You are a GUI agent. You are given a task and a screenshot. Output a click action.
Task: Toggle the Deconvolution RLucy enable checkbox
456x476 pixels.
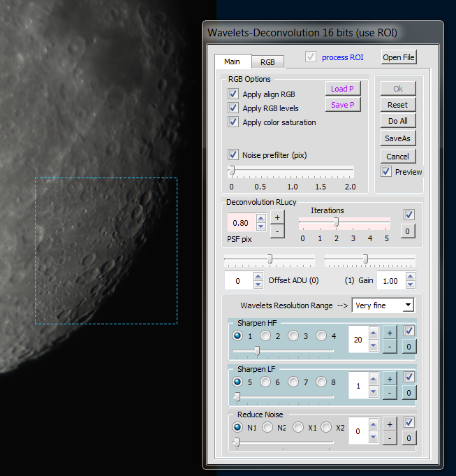point(409,215)
